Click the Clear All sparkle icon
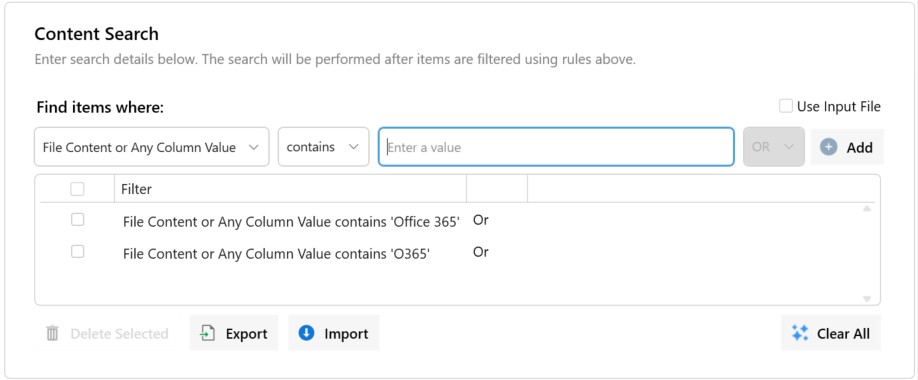Viewport: 918px width, 380px height. [800, 333]
